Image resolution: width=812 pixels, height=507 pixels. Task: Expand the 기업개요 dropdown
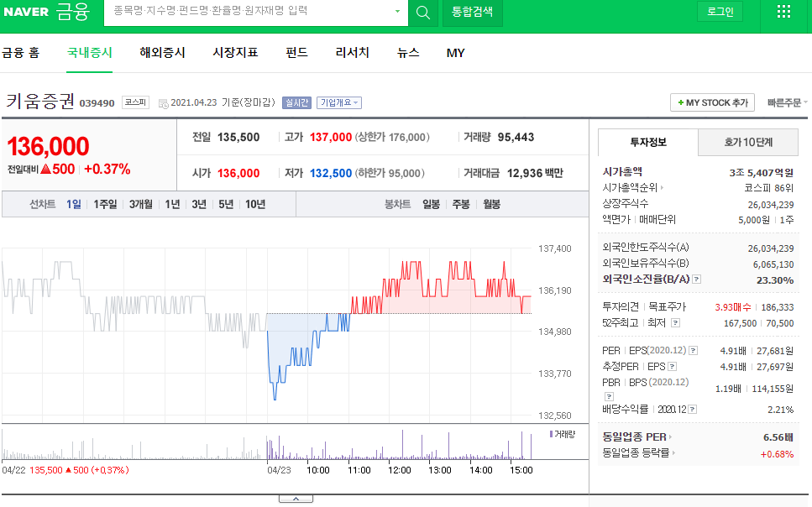339,102
